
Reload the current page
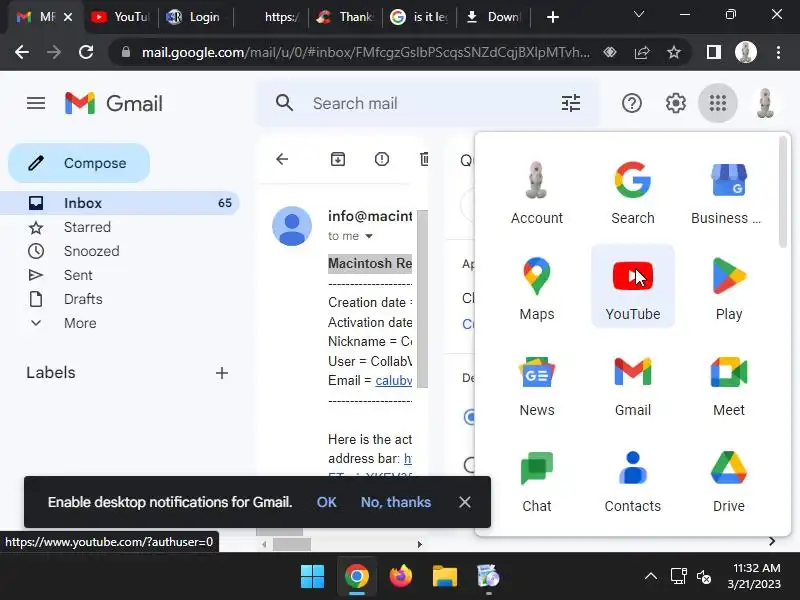click(86, 52)
